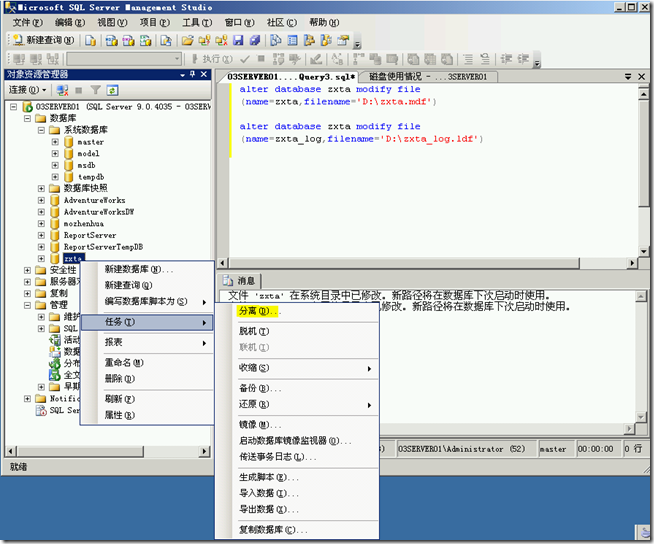This screenshot has height=544, width=654.
Task: Choose 分离(D)... in the tasks submenu
Action: pyautogui.click(x=297, y=311)
